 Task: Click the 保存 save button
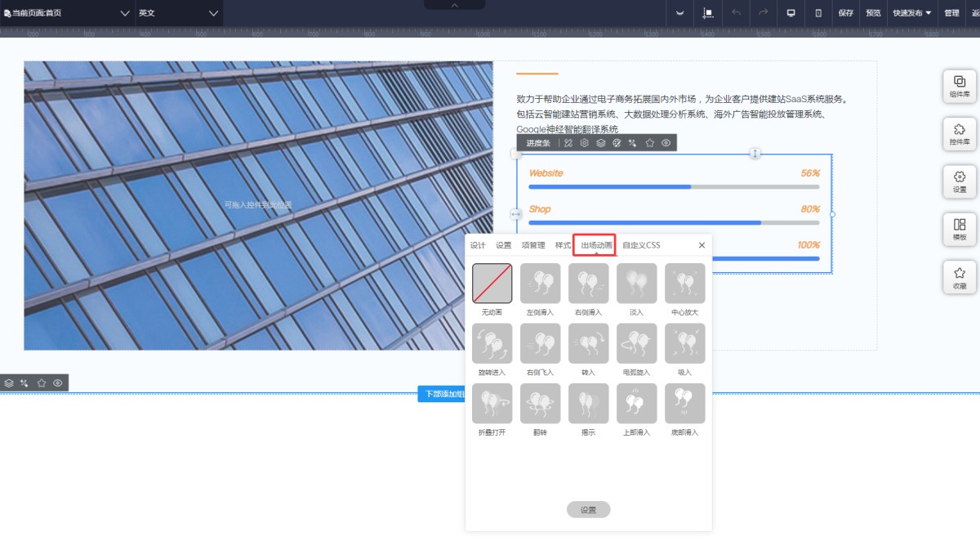pos(845,13)
